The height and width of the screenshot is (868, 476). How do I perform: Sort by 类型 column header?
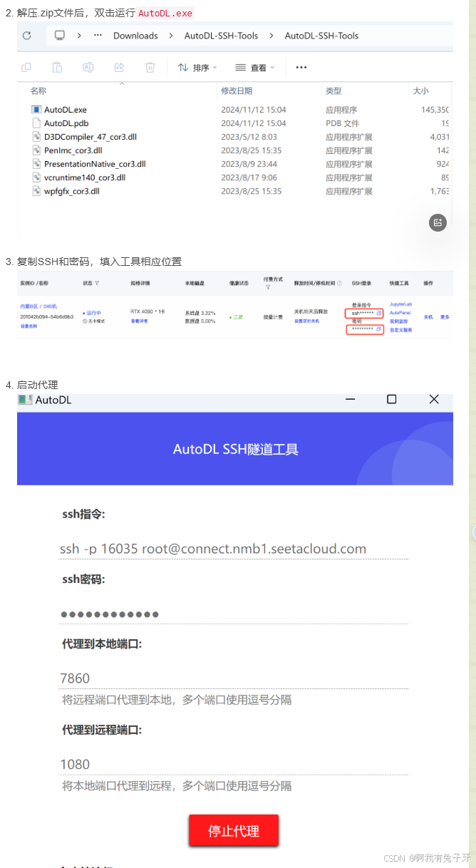click(x=333, y=91)
